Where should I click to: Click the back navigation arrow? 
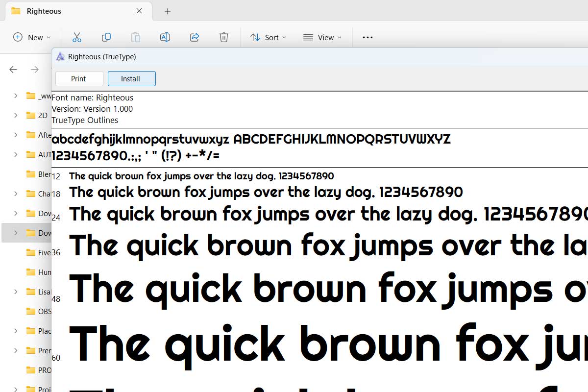[x=13, y=70]
